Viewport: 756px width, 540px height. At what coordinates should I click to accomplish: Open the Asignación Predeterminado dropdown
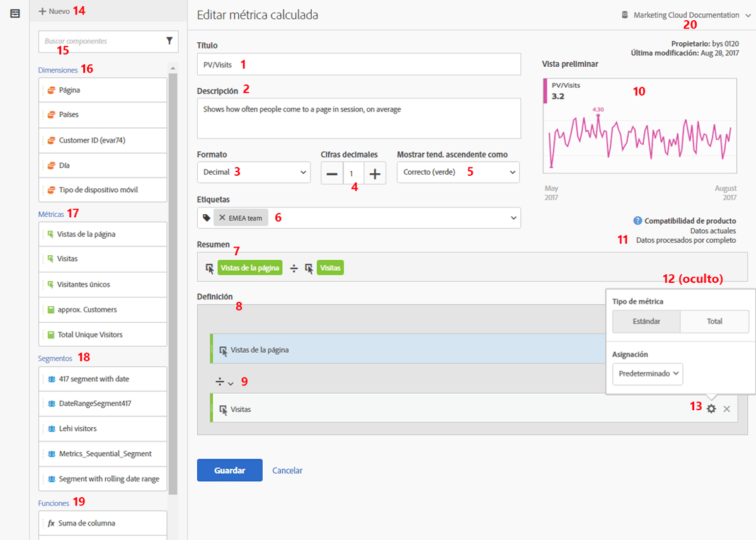coord(647,374)
